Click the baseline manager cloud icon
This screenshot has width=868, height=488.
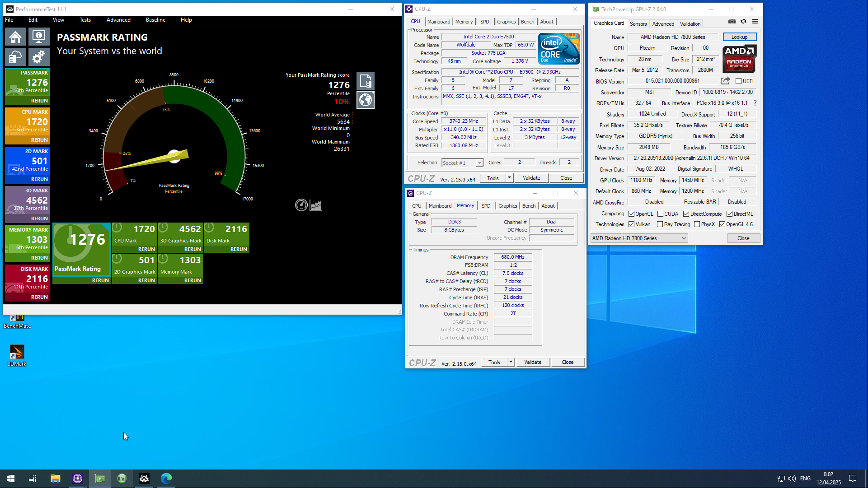tap(15, 57)
